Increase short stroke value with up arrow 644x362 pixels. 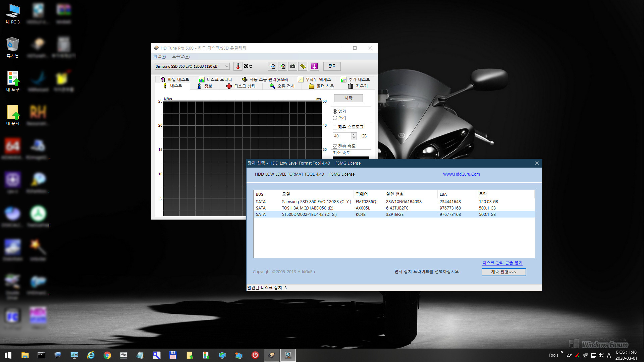tap(354, 134)
